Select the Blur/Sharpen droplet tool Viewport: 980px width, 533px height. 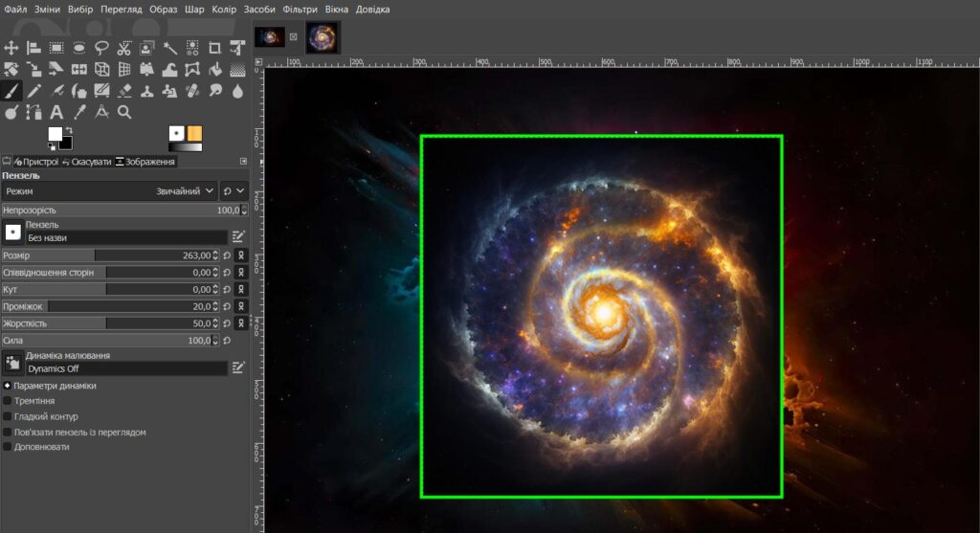237,91
